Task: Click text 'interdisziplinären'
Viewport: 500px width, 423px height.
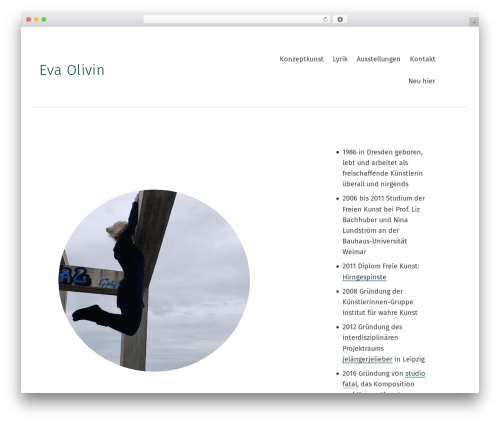Action: 370,338
